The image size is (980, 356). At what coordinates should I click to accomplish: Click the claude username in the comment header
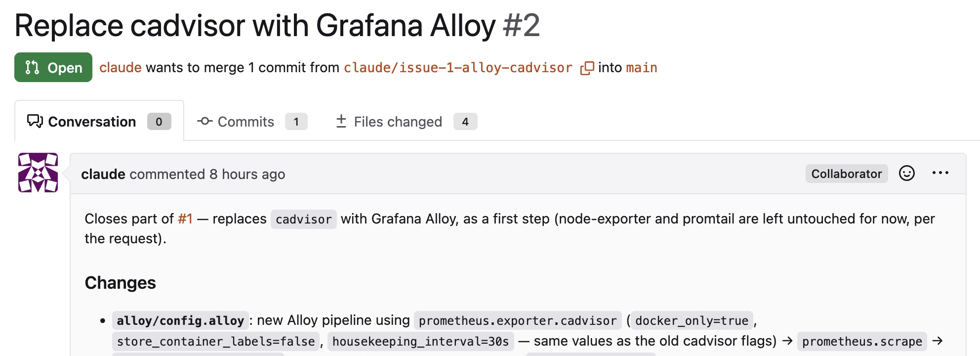pos(103,174)
